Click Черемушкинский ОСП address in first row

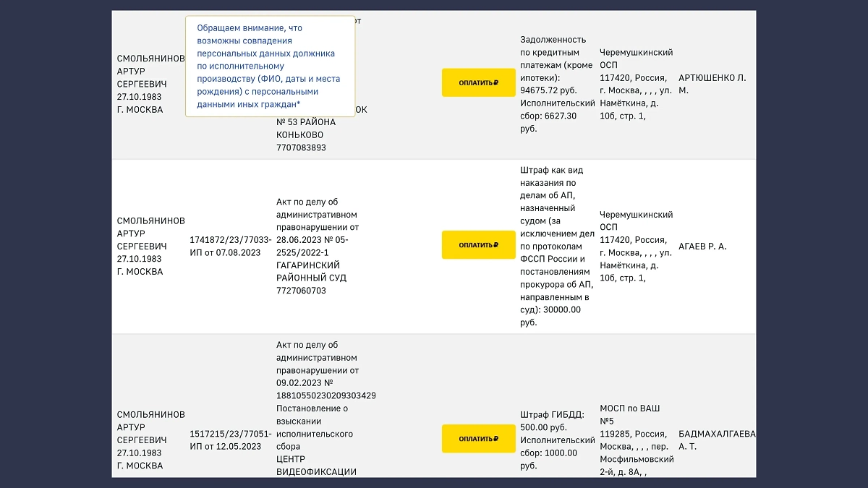point(636,84)
